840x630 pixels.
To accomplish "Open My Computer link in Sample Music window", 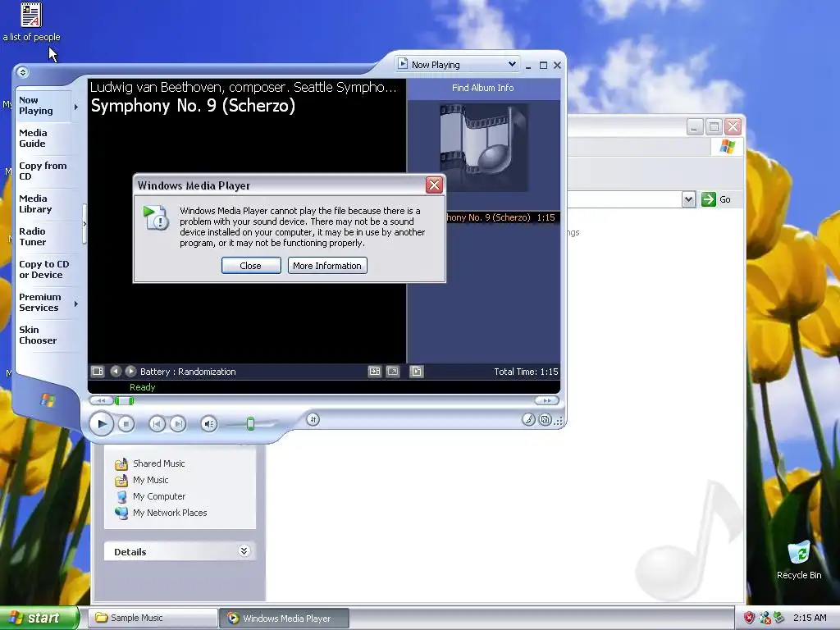I will (x=151, y=496).
